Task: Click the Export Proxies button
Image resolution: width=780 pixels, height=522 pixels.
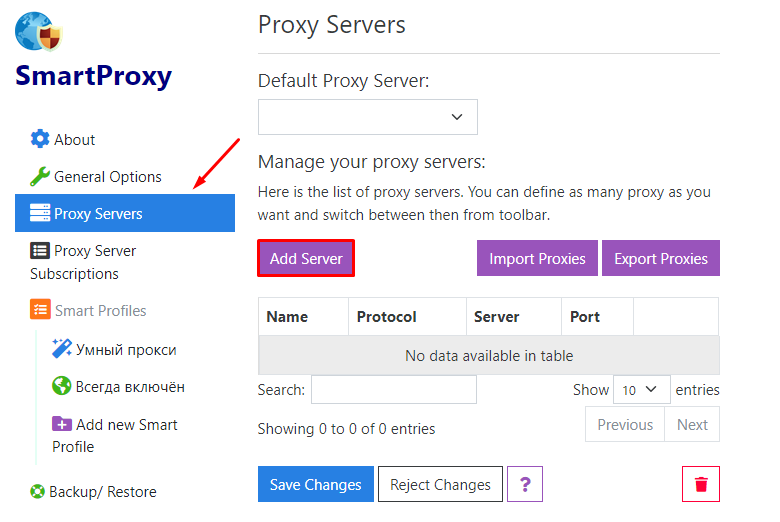Action: [661, 258]
